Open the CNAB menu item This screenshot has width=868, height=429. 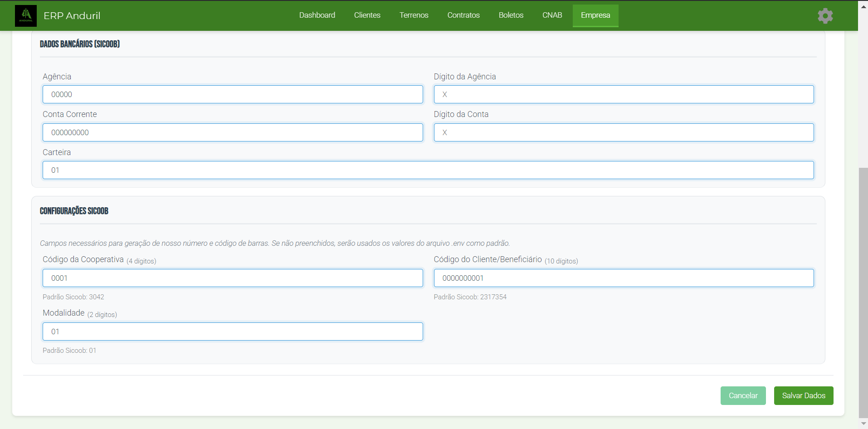coord(552,15)
